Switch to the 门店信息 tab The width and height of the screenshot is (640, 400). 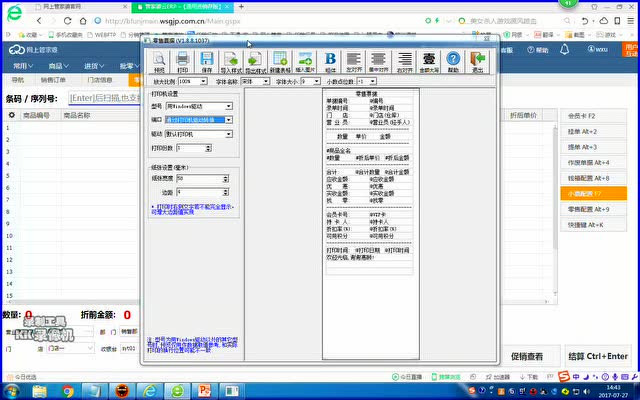100,80
